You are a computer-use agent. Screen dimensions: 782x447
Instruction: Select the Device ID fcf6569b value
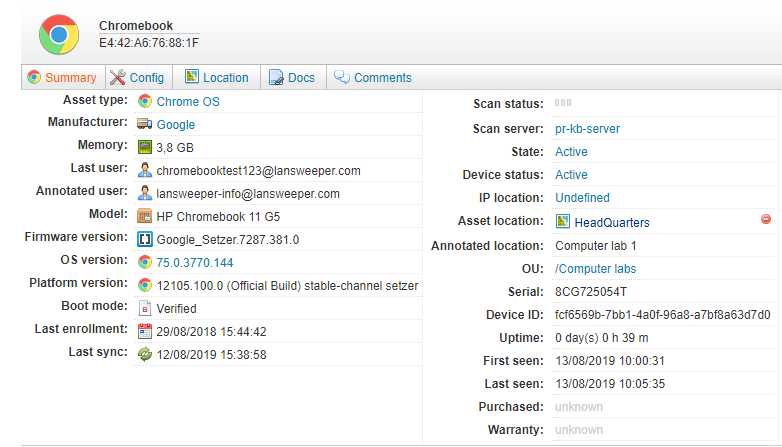662,315
